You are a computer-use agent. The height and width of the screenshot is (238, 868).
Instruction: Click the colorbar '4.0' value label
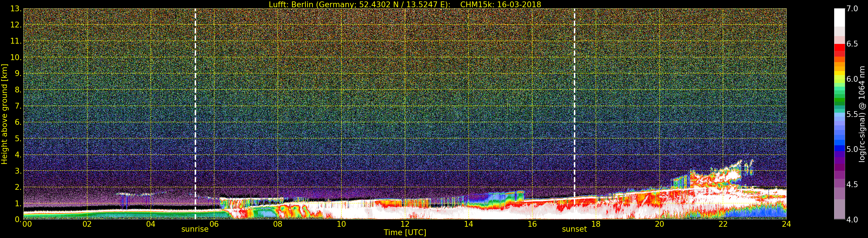852,220
